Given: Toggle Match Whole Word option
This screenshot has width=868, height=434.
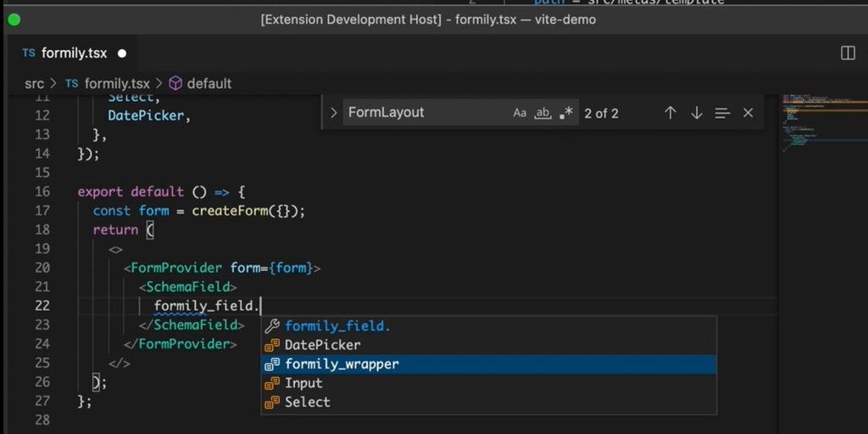Looking at the screenshot, I should point(542,113).
